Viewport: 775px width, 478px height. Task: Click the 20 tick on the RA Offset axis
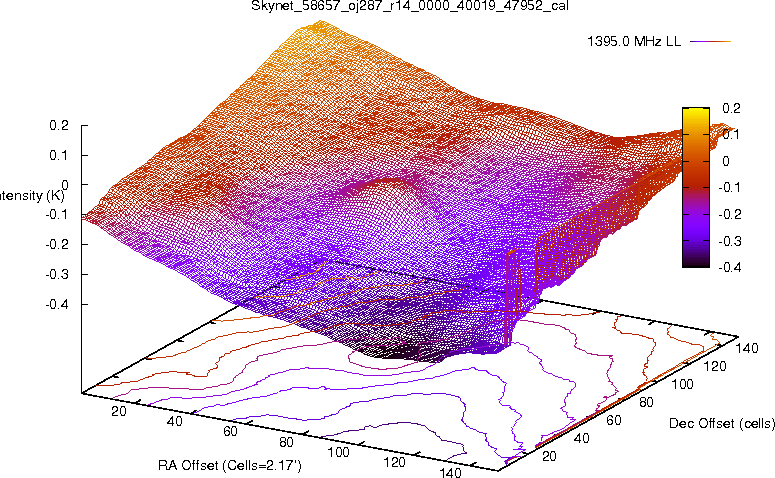point(119,411)
